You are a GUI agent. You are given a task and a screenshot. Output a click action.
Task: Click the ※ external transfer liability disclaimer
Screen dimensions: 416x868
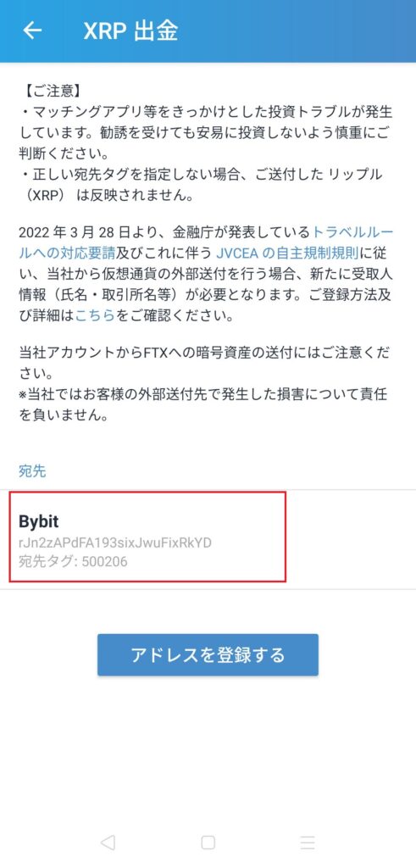pos(202,405)
